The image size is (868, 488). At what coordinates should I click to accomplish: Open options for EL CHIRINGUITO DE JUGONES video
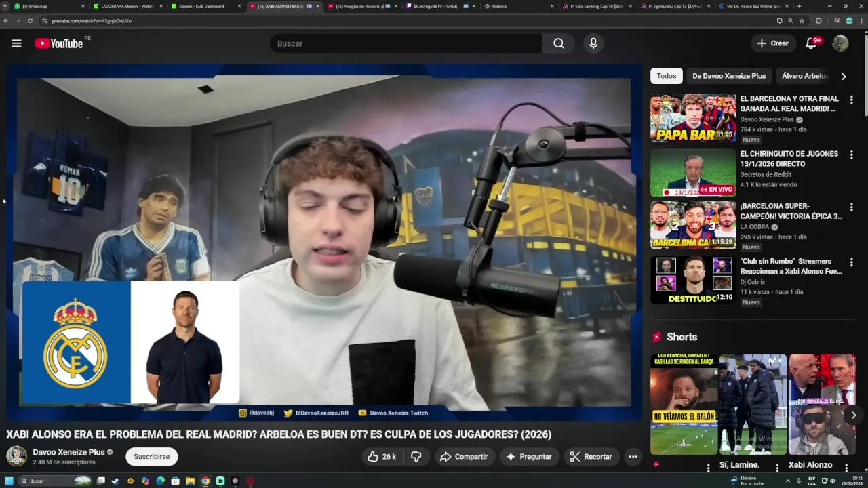click(851, 155)
